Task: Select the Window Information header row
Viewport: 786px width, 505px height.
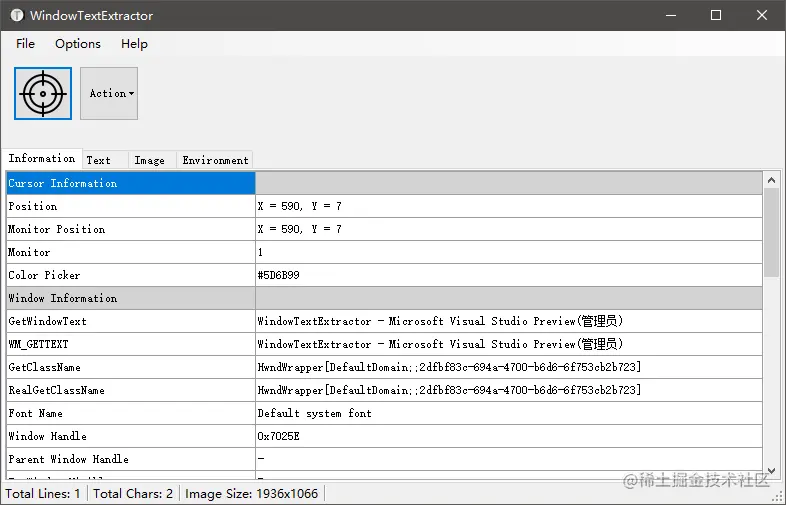Action: coord(384,298)
